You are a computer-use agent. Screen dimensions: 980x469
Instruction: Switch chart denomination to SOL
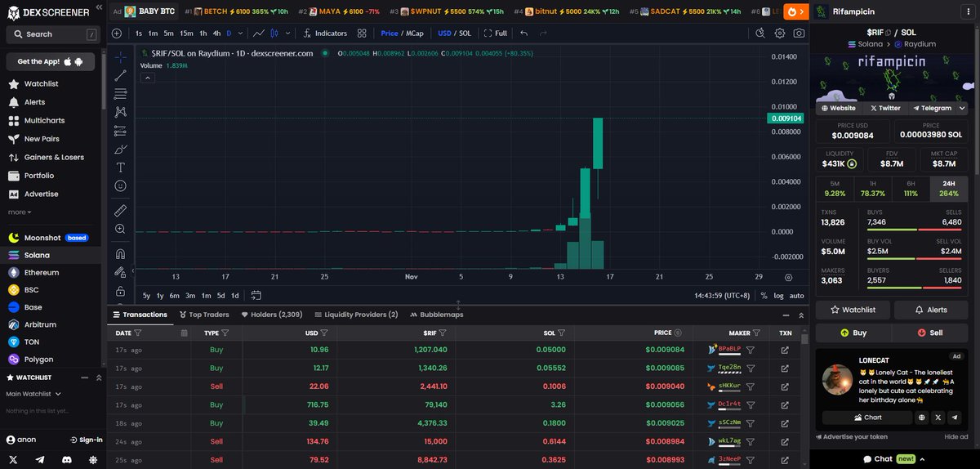pyautogui.click(x=465, y=33)
